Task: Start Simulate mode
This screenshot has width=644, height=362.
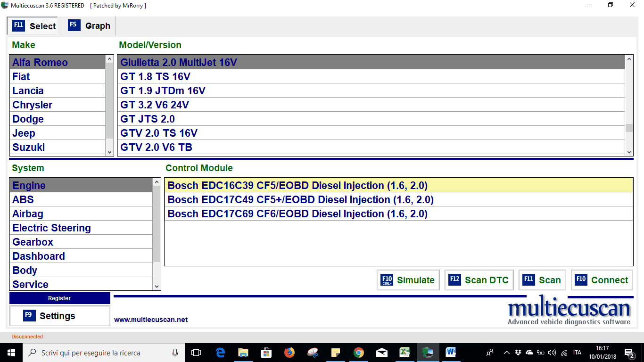Action: pyautogui.click(x=408, y=280)
